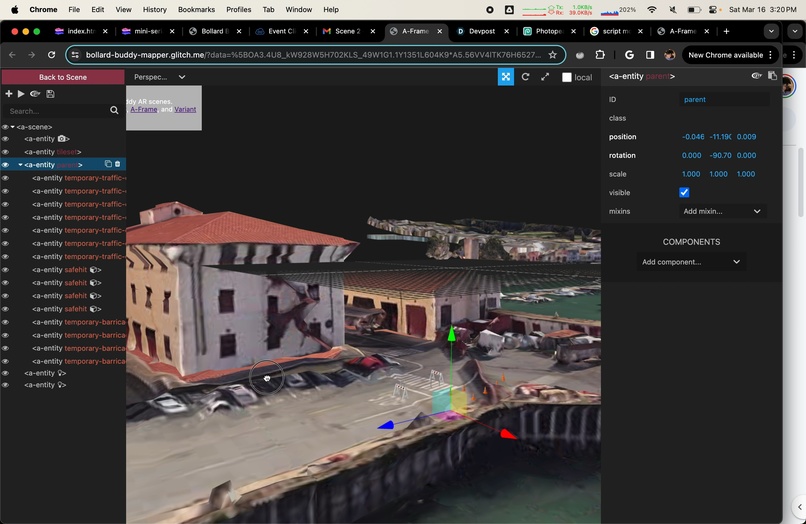Switch to the Scene 2 Gmail tab
806x524 pixels.
point(348,31)
